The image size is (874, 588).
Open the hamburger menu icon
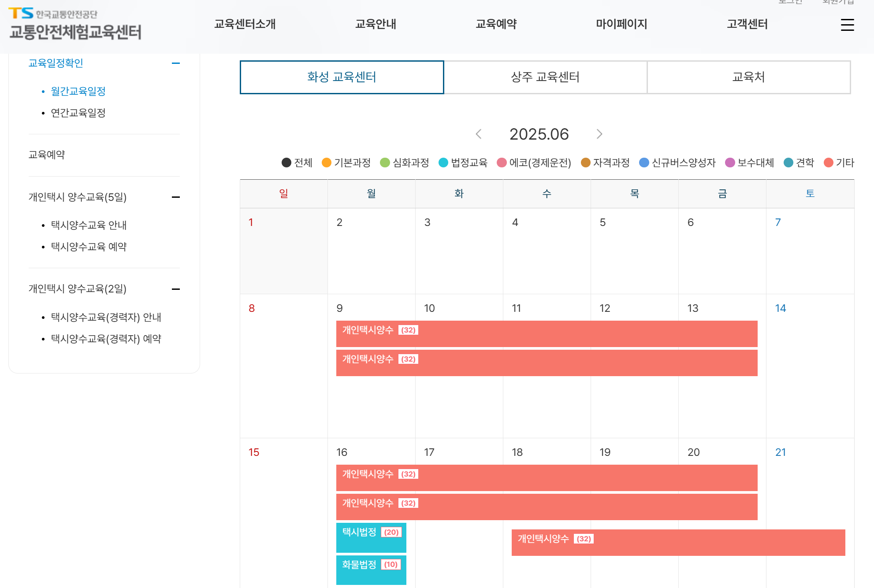pyautogui.click(x=847, y=25)
